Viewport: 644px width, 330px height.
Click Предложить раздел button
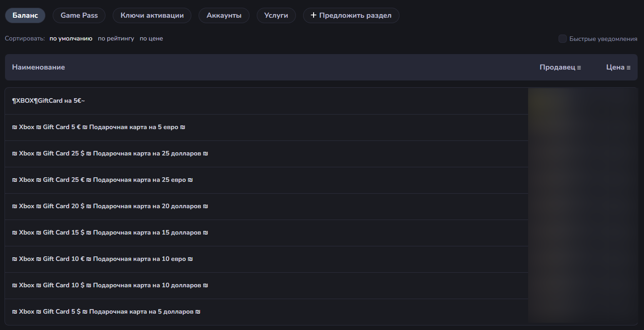351,15
